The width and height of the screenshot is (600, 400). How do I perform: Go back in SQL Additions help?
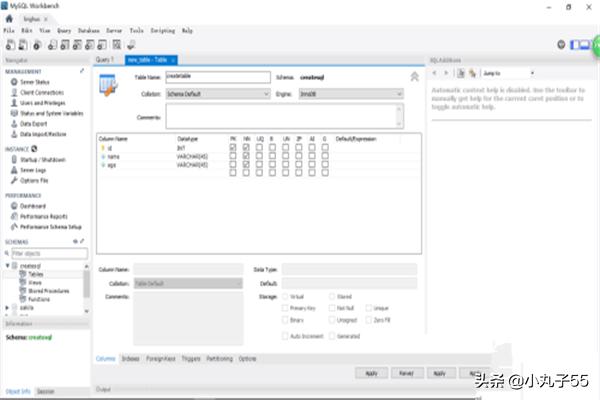(434, 73)
